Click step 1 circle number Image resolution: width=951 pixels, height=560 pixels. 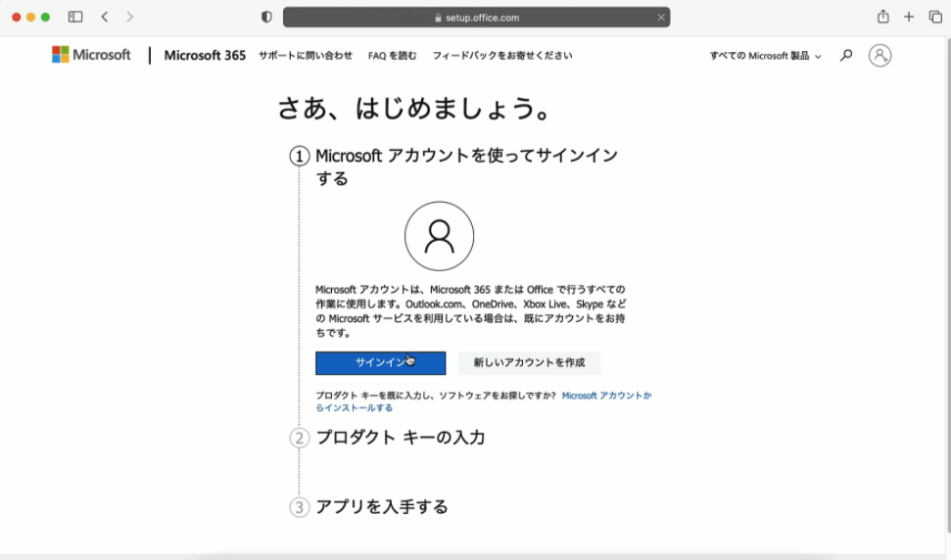[x=299, y=157]
